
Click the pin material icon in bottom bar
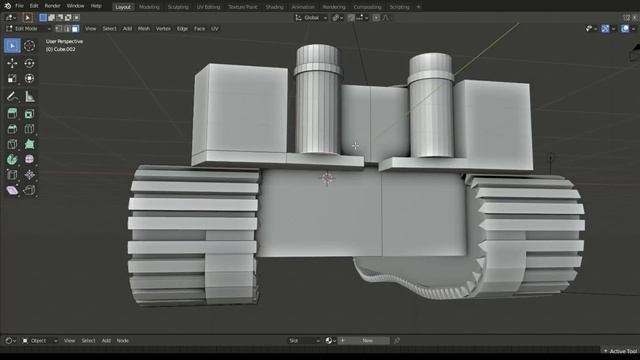[x=397, y=340]
